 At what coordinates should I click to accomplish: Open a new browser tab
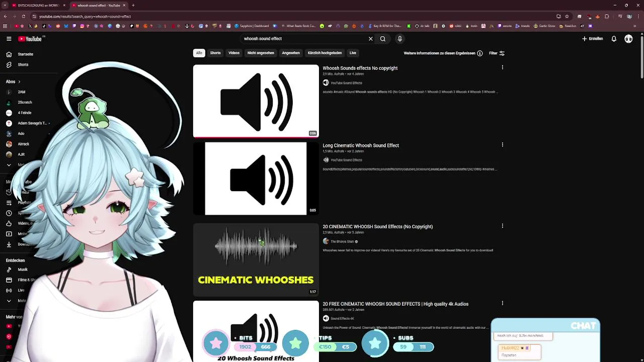coord(133,6)
